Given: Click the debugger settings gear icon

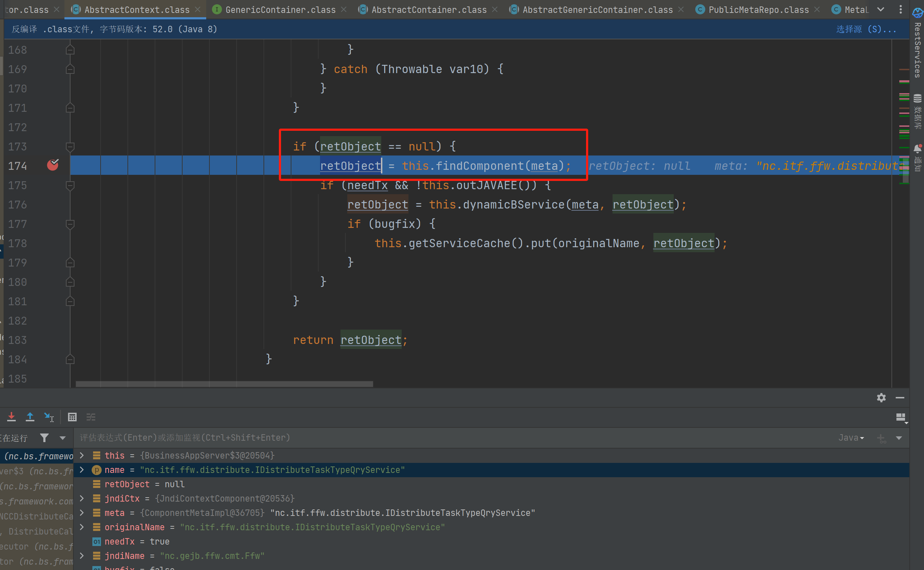Looking at the screenshot, I should (x=881, y=398).
